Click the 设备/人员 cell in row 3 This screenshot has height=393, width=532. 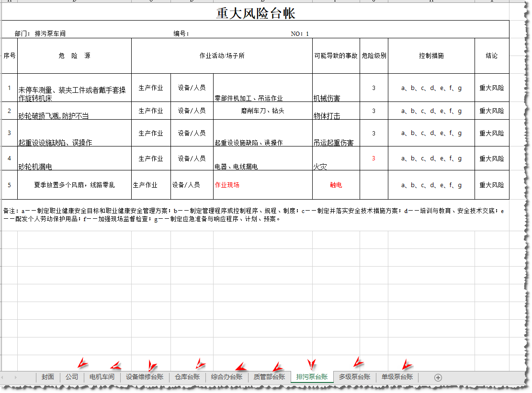(192, 133)
